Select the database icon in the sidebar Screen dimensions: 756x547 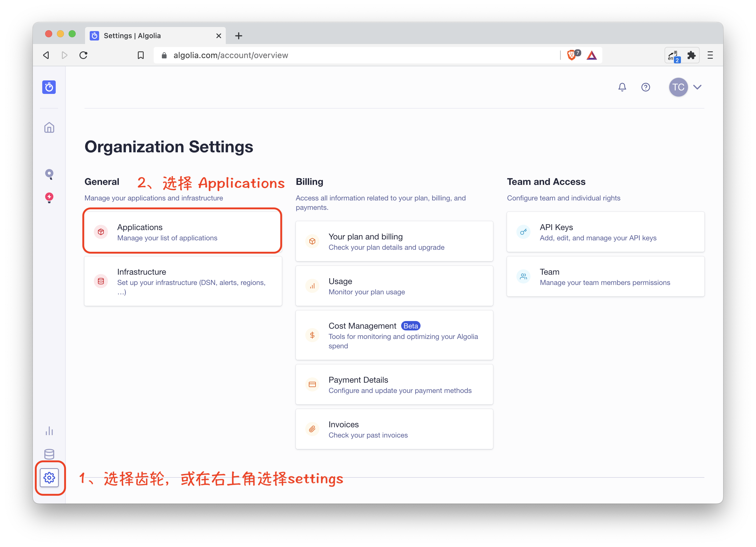[49, 454]
